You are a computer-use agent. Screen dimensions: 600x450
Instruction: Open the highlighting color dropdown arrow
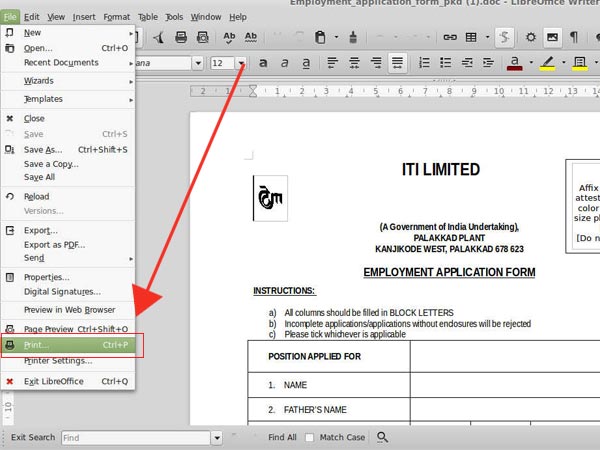[564, 62]
